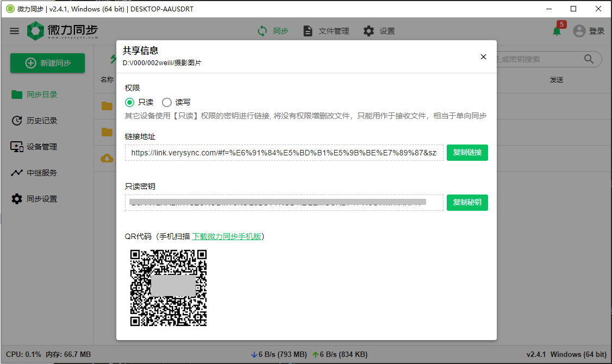Click the CPU: 0.1% status text
Screen dimensions: 612x364
click(x=23, y=354)
